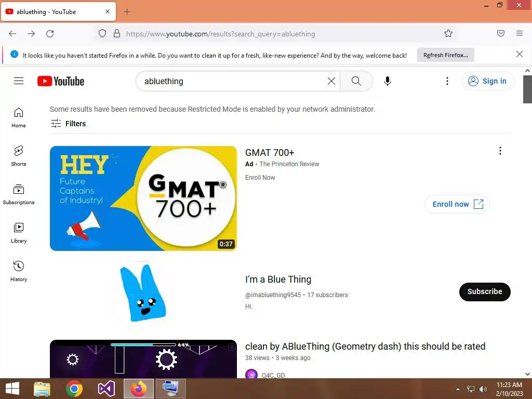Open Visual Studio from the taskbar

[x=106, y=389]
